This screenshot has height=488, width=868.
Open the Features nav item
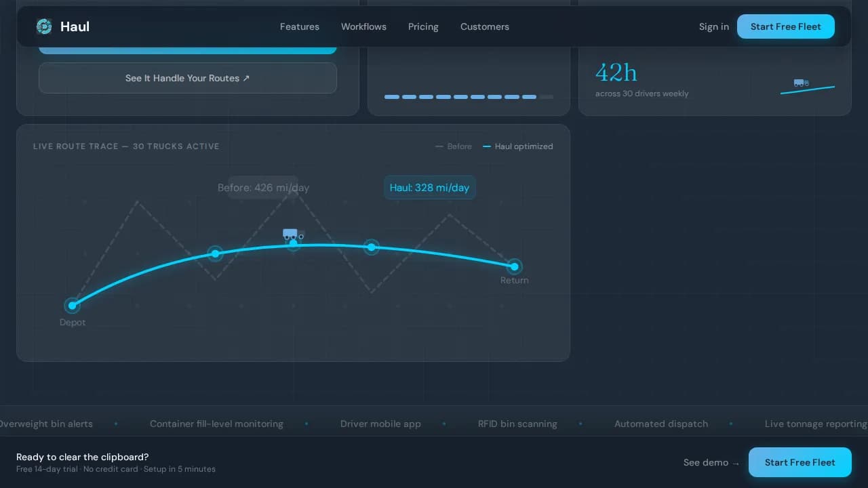(x=300, y=26)
